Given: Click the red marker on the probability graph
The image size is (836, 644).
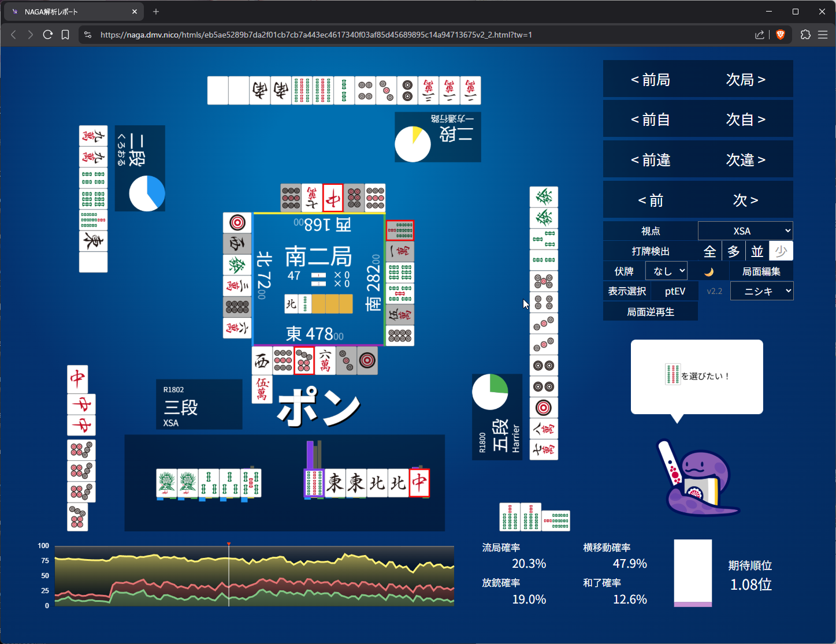Looking at the screenshot, I should (x=229, y=544).
